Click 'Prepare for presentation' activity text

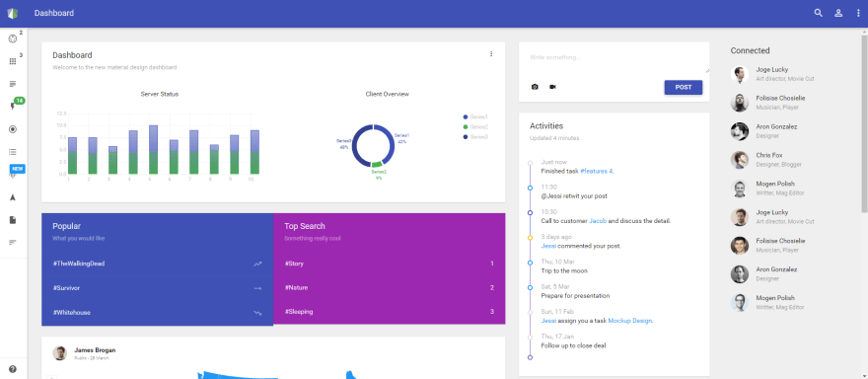(x=575, y=296)
